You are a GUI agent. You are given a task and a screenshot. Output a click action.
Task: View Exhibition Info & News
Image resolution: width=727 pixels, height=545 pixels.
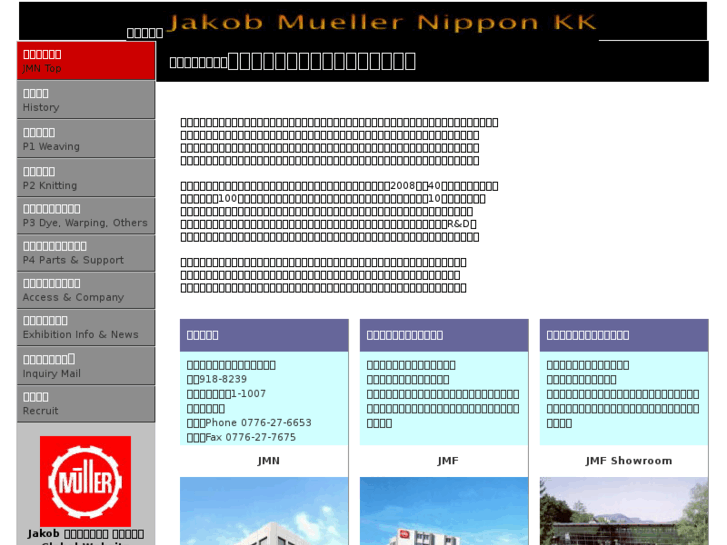[86, 327]
